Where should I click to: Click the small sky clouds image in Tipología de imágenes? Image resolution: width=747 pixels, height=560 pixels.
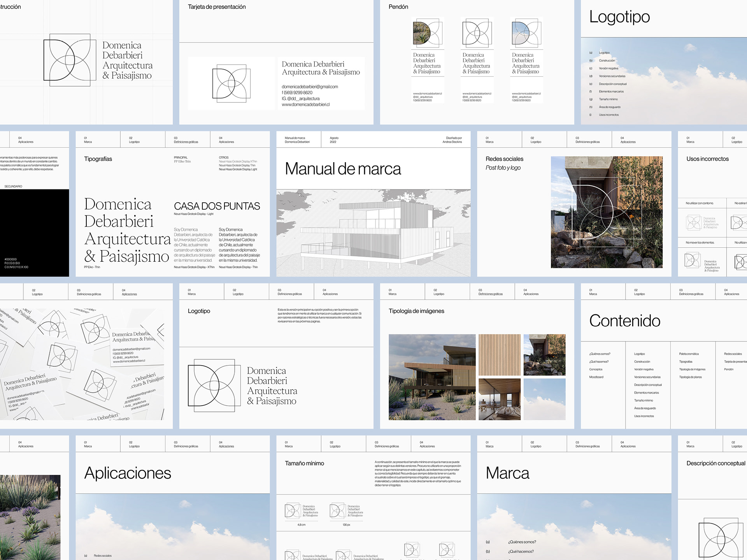pos(545,399)
